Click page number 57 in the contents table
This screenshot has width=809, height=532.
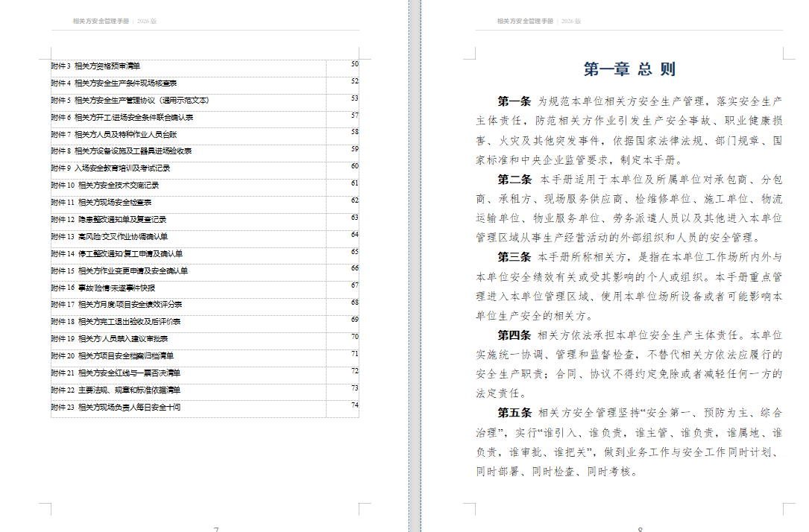354,115
